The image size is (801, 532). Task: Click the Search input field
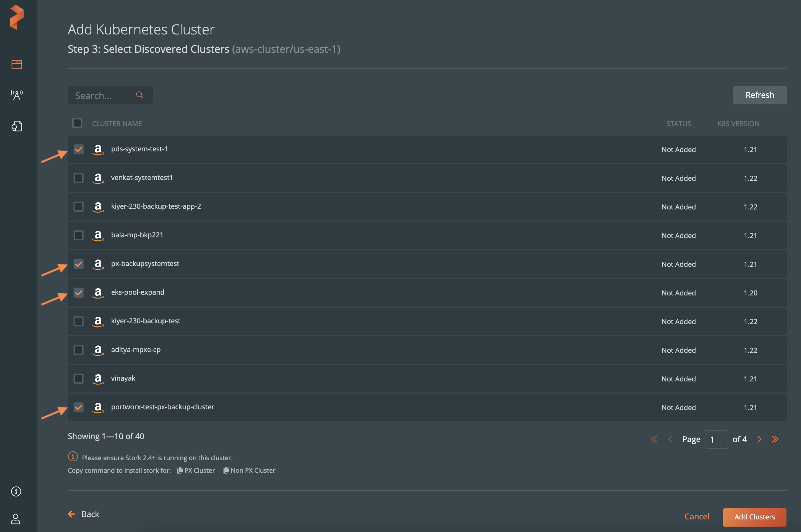pos(110,94)
